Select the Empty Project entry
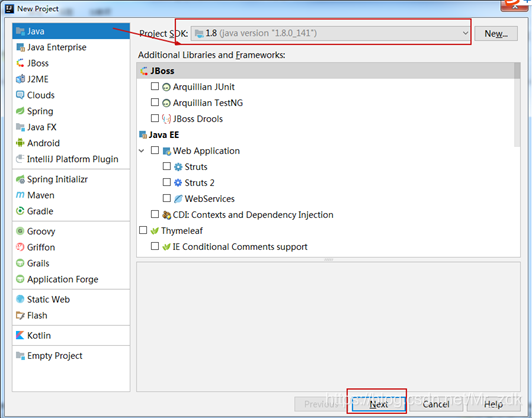 71,356
